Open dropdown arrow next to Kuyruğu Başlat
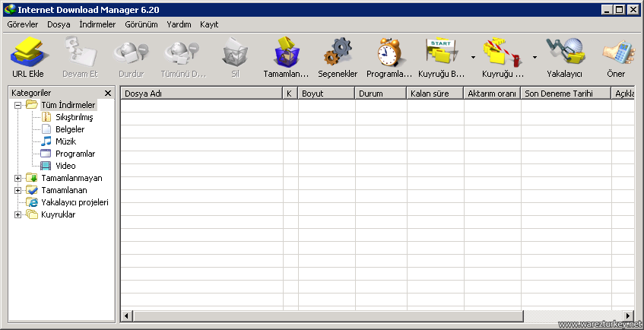 [473, 58]
